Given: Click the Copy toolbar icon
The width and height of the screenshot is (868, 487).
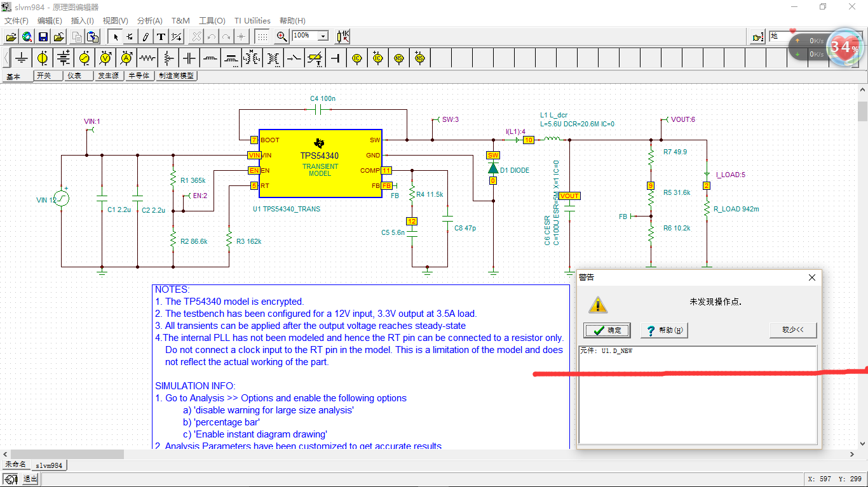Looking at the screenshot, I should click(78, 36).
